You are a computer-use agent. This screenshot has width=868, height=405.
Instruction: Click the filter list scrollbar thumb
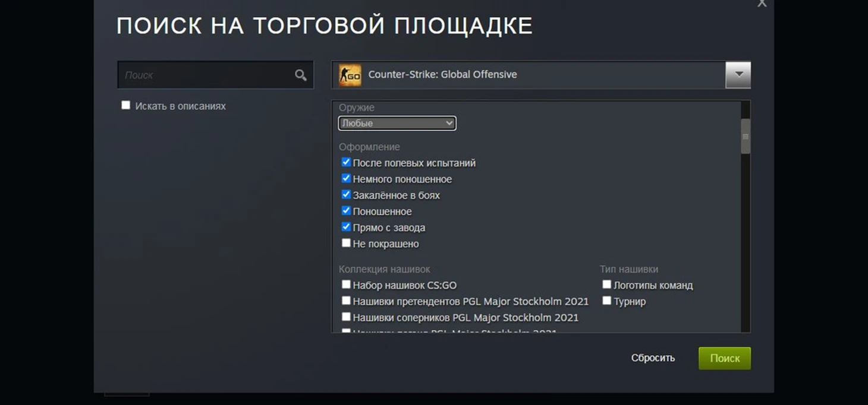[746, 136]
